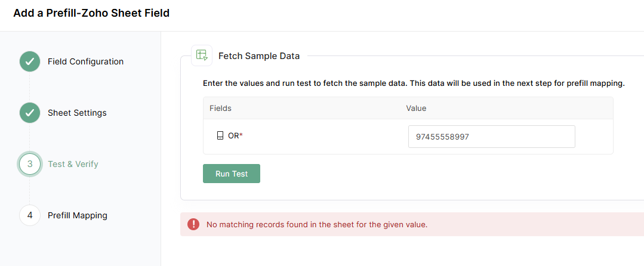The image size is (644, 266).
Task: Click the 'No matching records found' error message
Action: click(317, 225)
